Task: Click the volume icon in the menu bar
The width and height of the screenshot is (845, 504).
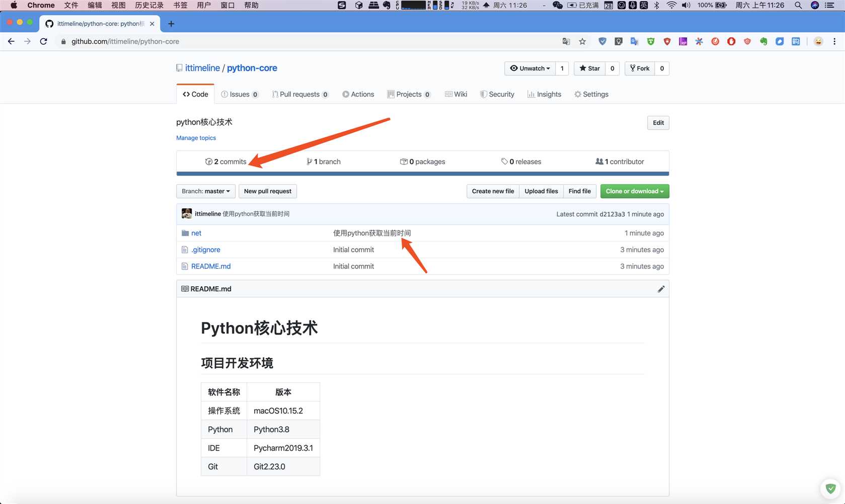Action: [686, 5]
